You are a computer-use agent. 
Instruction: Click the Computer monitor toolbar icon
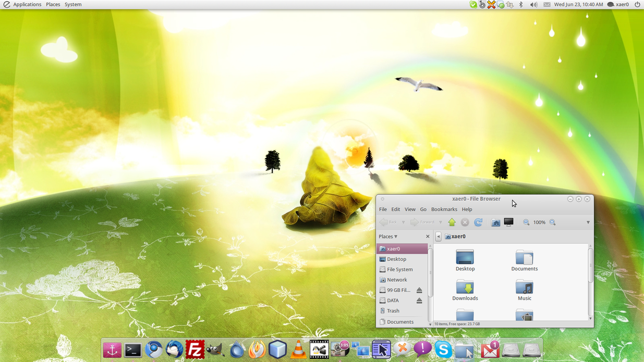click(508, 222)
